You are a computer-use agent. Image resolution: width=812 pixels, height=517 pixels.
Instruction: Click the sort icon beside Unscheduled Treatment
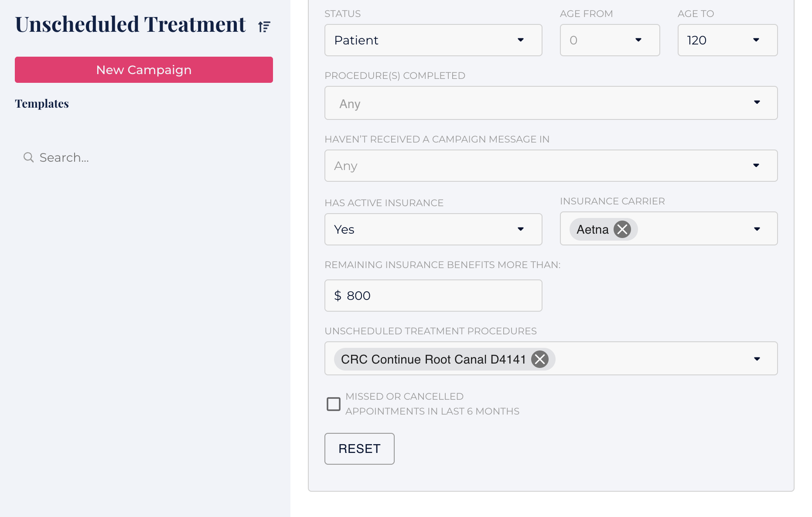pos(264,27)
